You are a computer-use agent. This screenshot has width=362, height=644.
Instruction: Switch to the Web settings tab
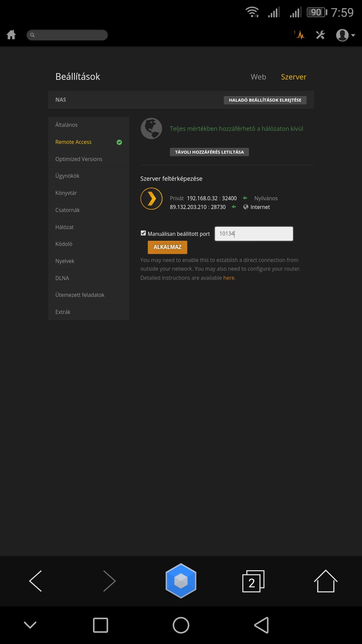coord(258,77)
